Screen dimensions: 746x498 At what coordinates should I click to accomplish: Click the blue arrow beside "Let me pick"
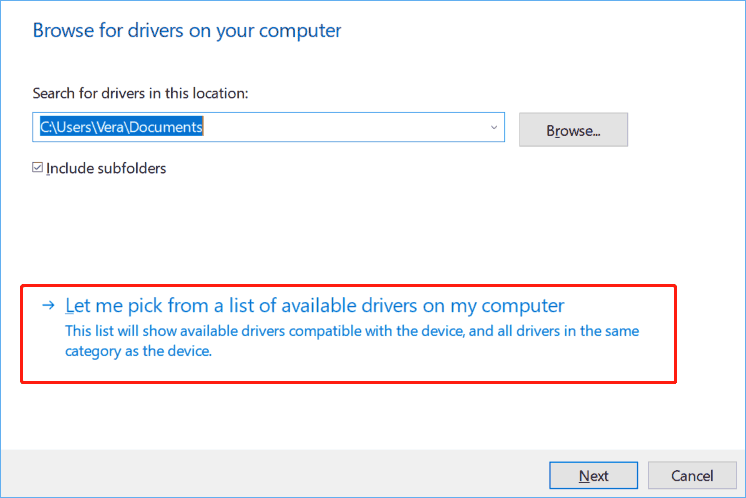pos(47,306)
